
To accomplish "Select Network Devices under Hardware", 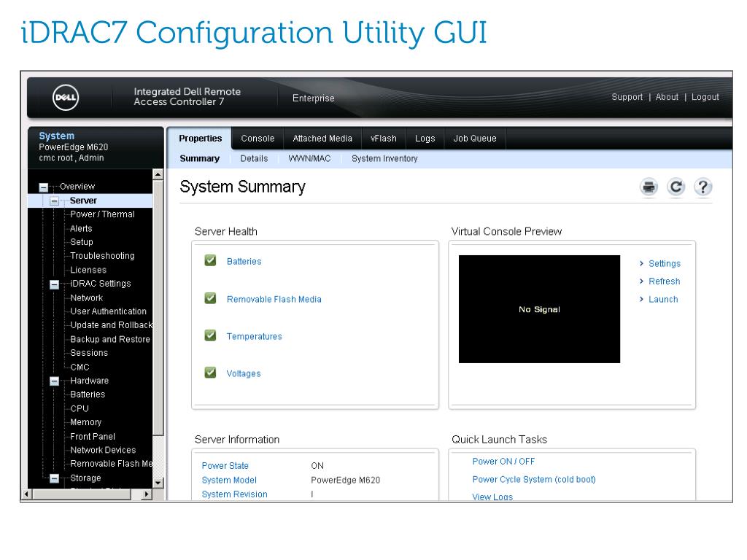I will pyautogui.click(x=102, y=450).
